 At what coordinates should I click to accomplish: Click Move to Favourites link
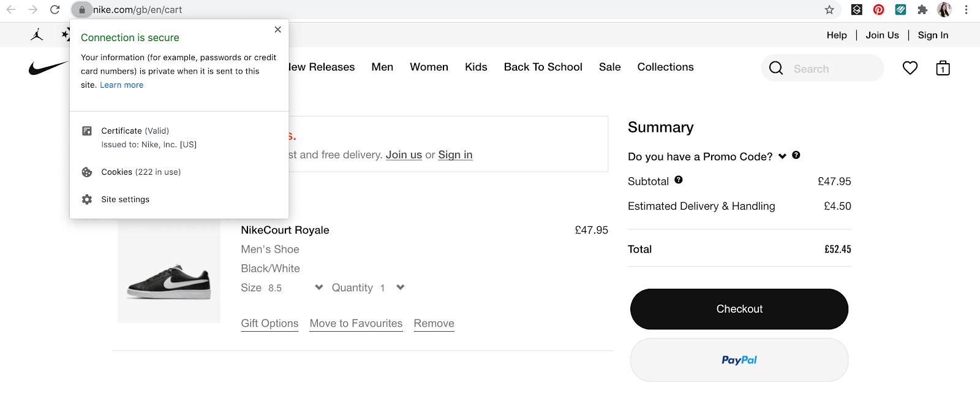(x=356, y=324)
